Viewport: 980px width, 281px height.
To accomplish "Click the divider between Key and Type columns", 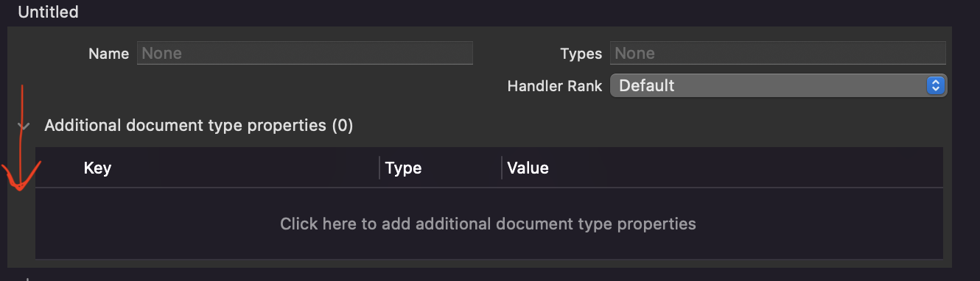I will point(379,168).
